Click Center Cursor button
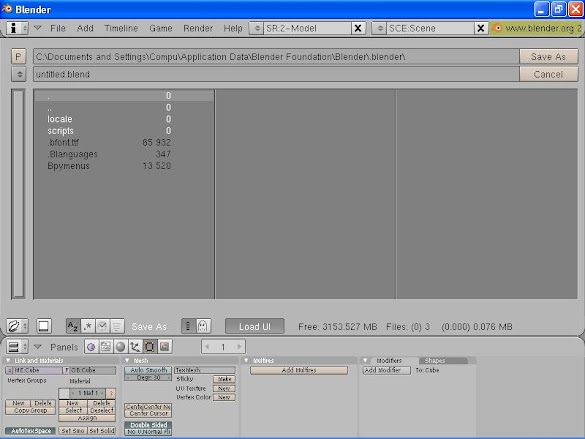585x439 pixels. coord(148,413)
